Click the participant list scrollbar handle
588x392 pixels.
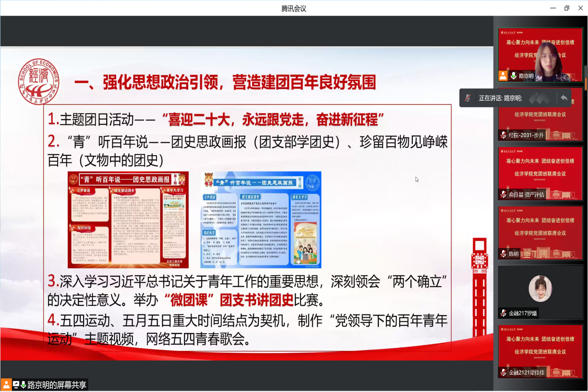coord(586,78)
